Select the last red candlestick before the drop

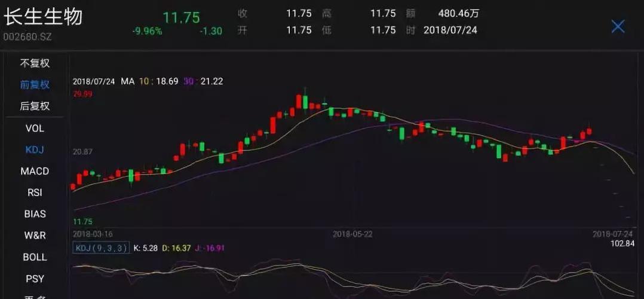590,131
